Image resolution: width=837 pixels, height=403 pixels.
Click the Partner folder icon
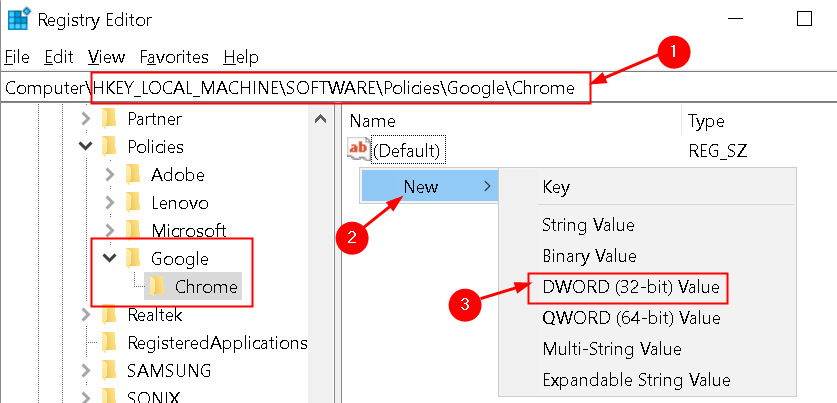[111, 119]
